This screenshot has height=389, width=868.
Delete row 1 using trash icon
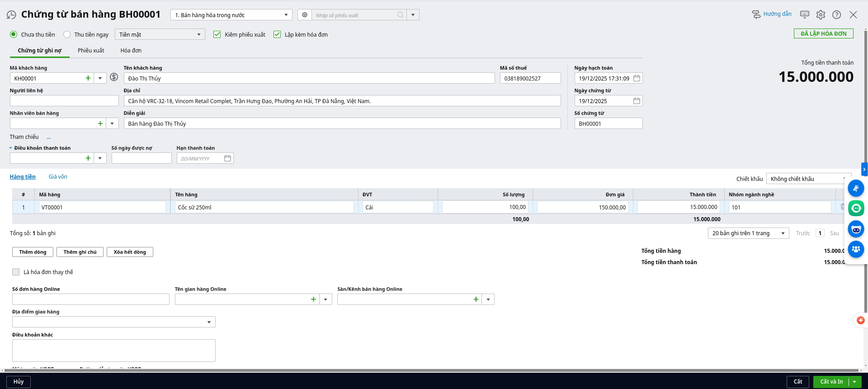842,207
